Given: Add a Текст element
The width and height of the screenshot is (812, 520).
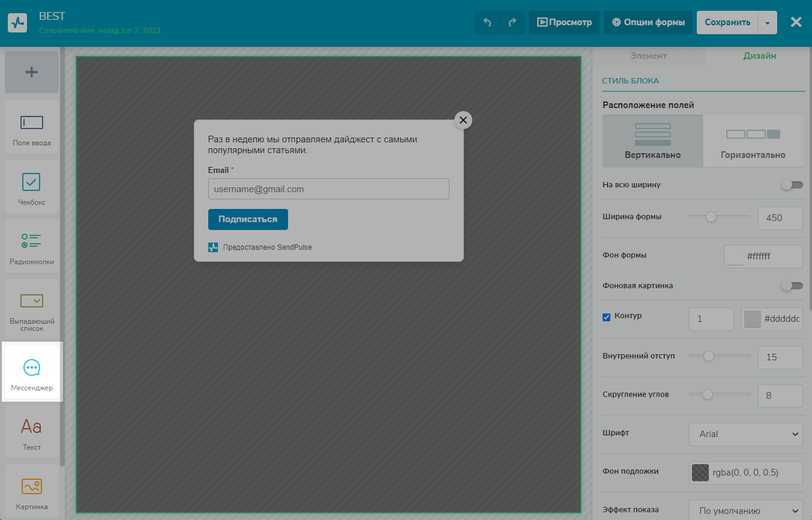Looking at the screenshot, I should tap(32, 432).
